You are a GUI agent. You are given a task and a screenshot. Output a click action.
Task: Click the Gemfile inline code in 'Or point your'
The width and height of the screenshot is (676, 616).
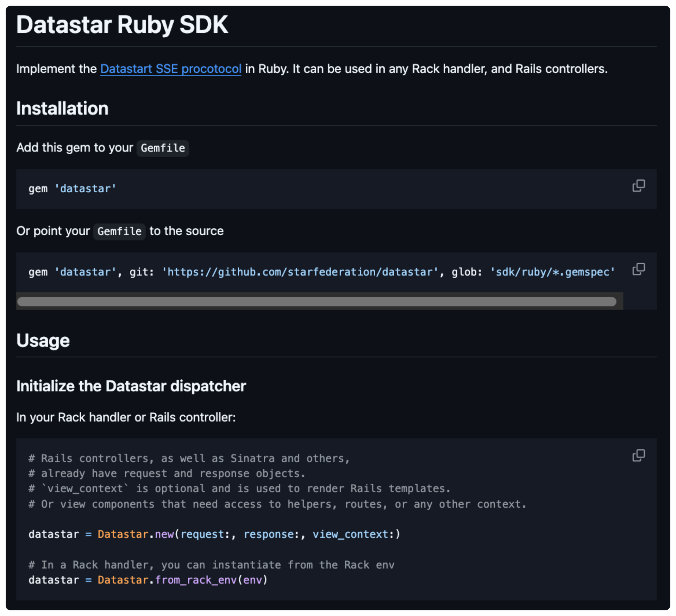pyautogui.click(x=119, y=231)
